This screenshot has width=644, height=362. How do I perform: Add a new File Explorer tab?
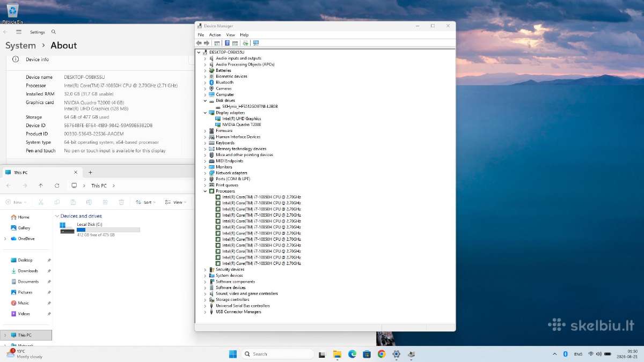tap(90, 172)
